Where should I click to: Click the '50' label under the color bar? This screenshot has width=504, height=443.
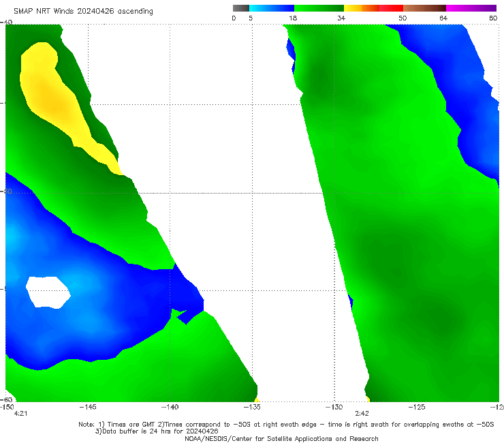click(x=403, y=18)
